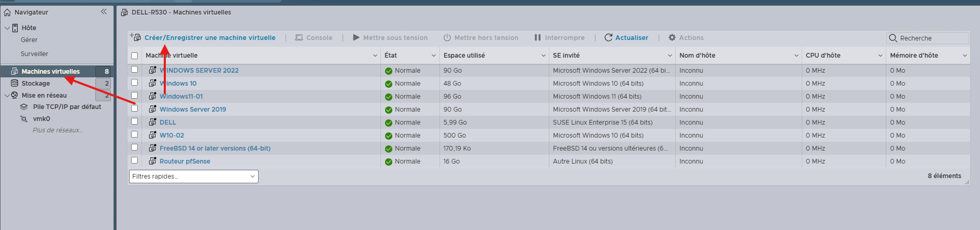The width and height of the screenshot is (980, 230).
Task: Click the Stockage database icon
Action: pos(15,83)
